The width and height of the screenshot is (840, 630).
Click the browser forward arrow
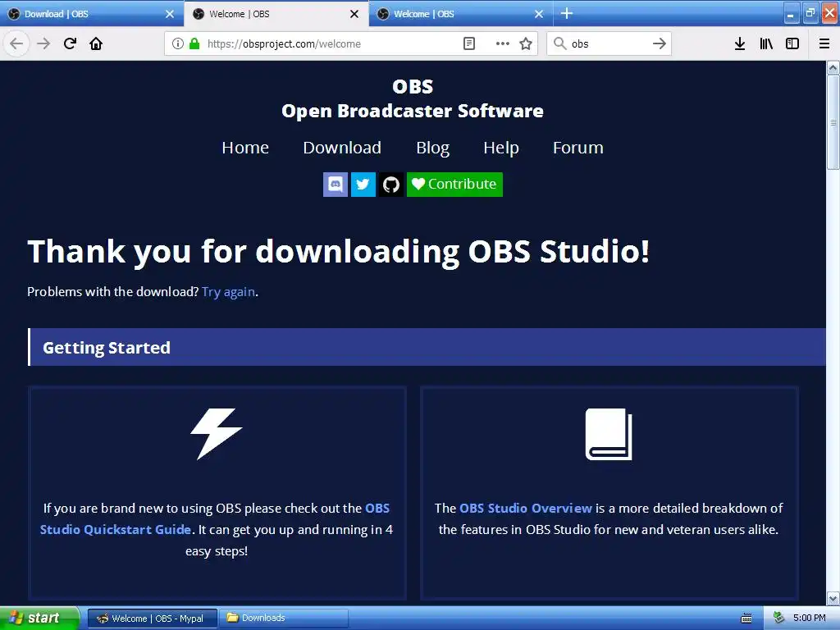43,43
